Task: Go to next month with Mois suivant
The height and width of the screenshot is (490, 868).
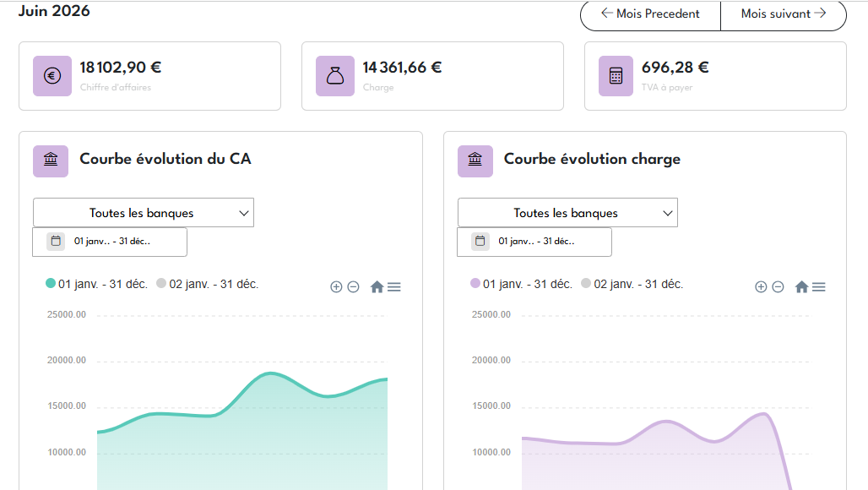Action: click(x=784, y=14)
